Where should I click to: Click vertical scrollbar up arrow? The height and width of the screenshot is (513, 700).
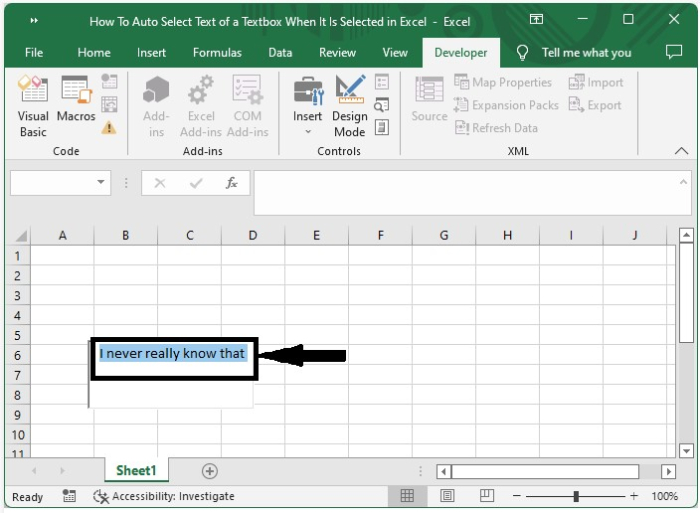(x=687, y=235)
